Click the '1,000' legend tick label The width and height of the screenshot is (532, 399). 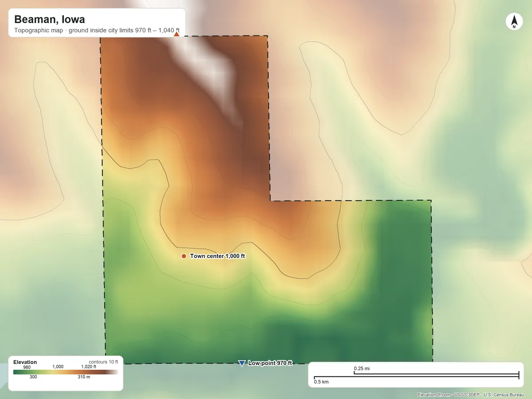(58, 367)
